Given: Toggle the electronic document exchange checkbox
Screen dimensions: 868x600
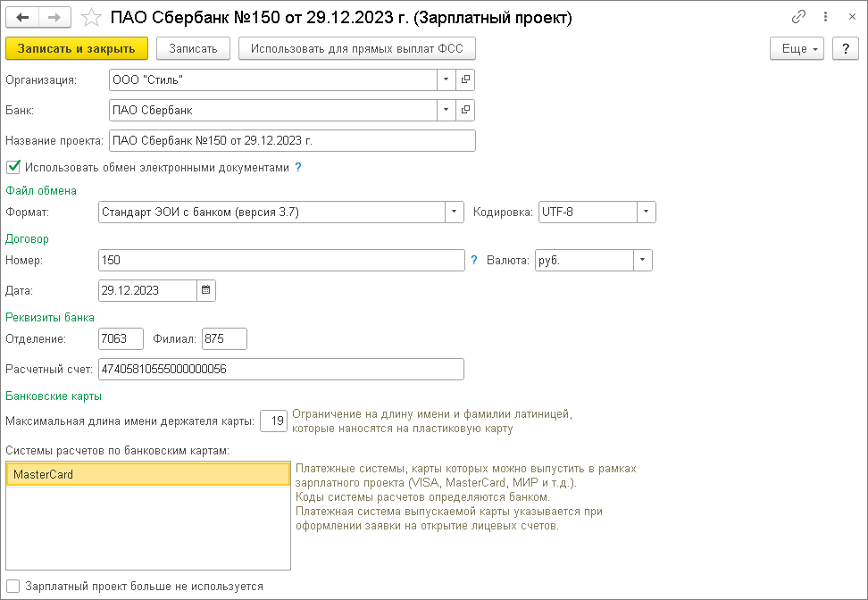Looking at the screenshot, I should 13,167.
